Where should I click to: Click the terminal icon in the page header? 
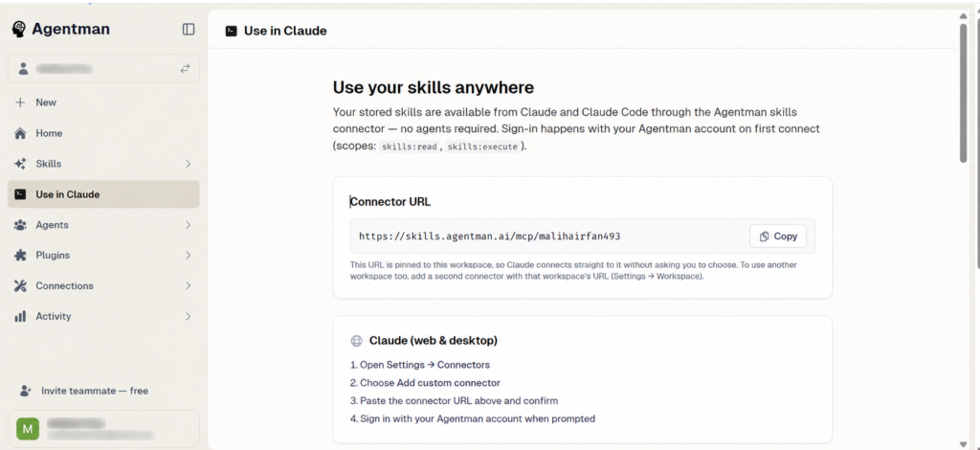(232, 31)
